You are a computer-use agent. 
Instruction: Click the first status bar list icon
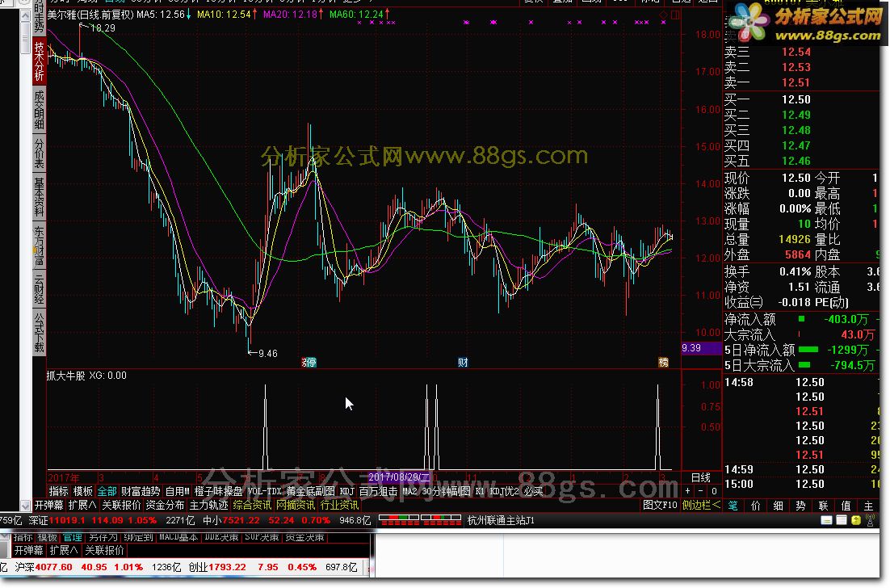(827, 520)
